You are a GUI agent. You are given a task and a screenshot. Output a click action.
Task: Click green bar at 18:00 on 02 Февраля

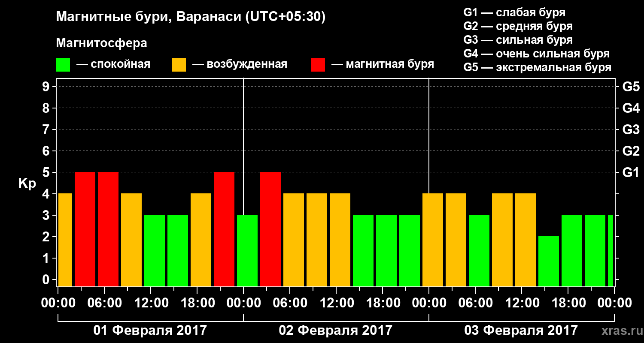coord(386,250)
